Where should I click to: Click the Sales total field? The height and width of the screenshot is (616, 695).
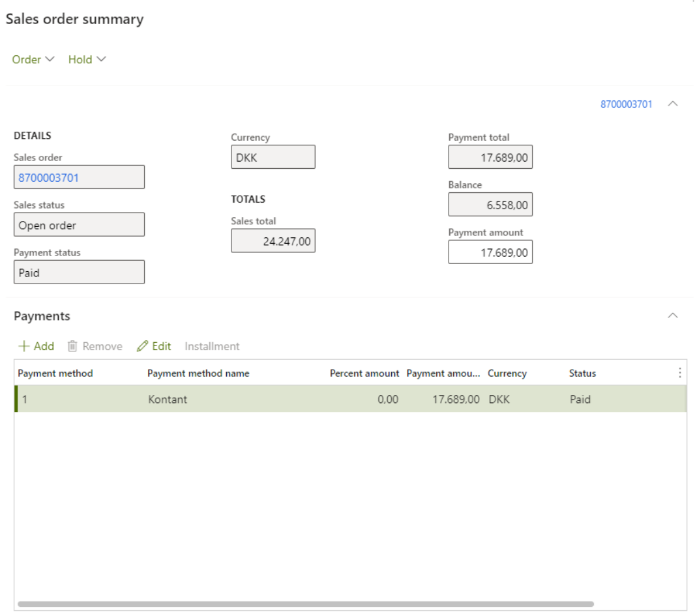pyautogui.click(x=273, y=241)
